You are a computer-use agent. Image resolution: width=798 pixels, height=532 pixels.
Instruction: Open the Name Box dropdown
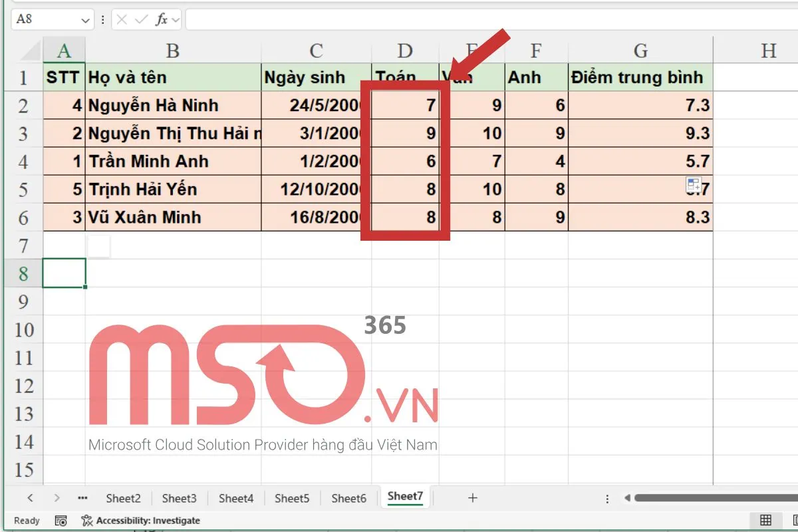pos(85,20)
